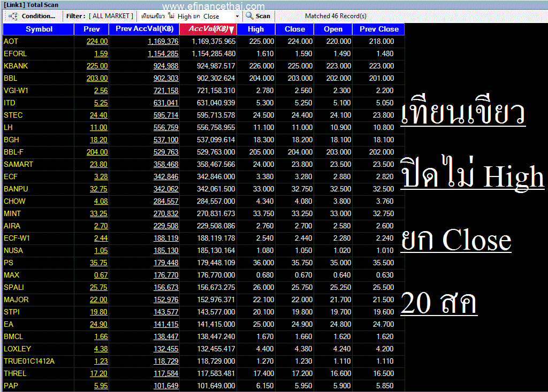Select the scan condition name field
This screenshot has height=392, width=548.
click(x=187, y=16)
